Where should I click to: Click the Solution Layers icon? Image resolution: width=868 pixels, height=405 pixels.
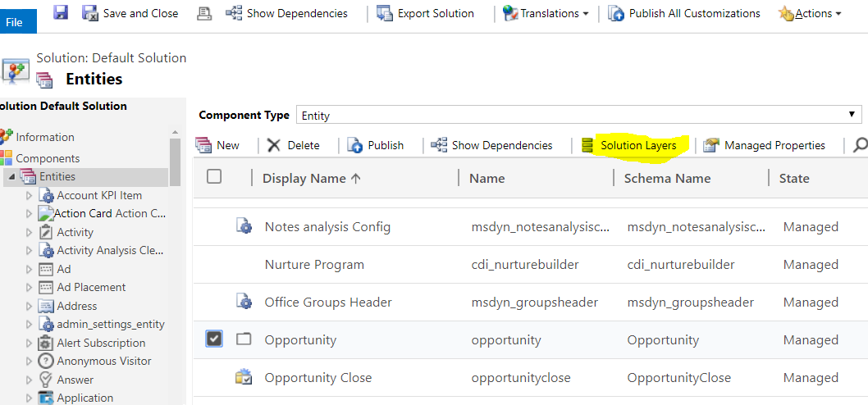587,145
